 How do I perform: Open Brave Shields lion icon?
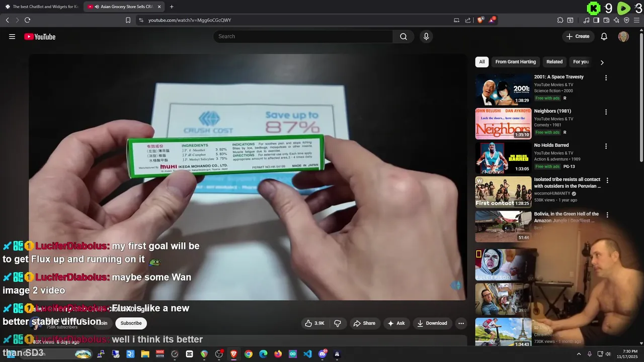click(x=480, y=20)
